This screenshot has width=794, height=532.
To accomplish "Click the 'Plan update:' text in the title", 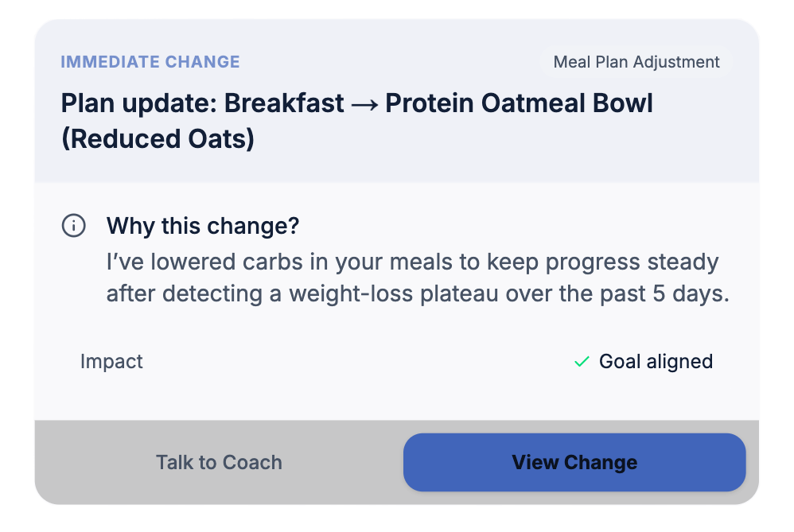I will click(138, 104).
